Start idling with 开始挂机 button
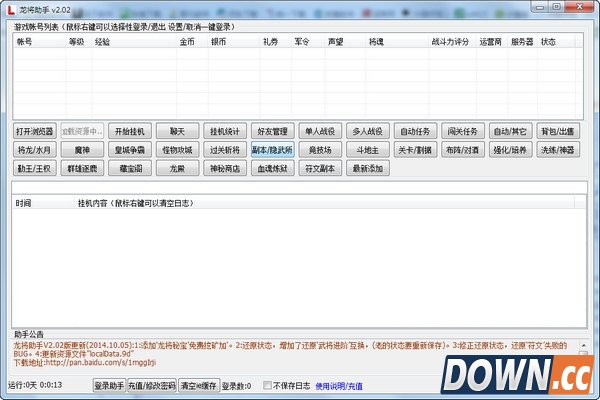Screen dimensions: 600x400 tap(130, 131)
